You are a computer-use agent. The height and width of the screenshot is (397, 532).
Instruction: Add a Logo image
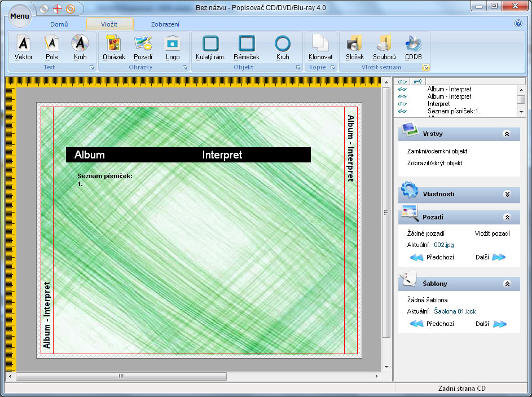[173, 47]
